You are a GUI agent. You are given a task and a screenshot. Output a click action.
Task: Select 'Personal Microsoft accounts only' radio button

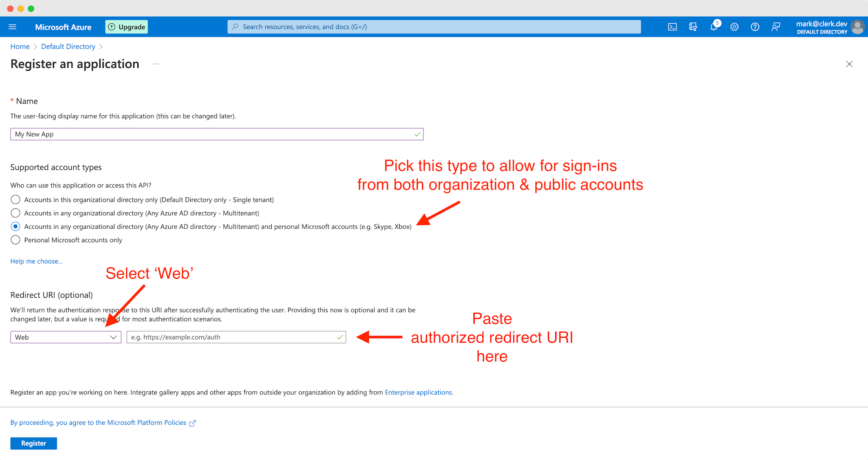pyautogui.click(x=15, y=240)
